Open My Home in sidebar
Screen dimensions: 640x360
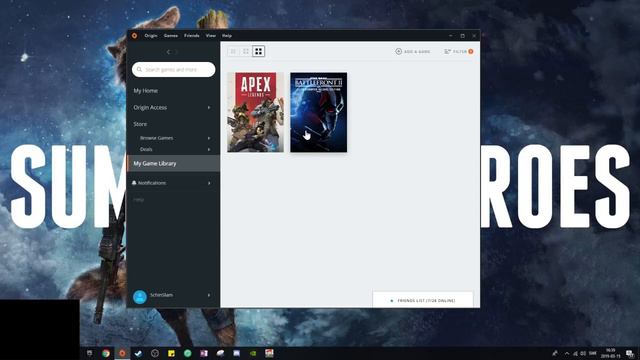(x=146, y=91)
